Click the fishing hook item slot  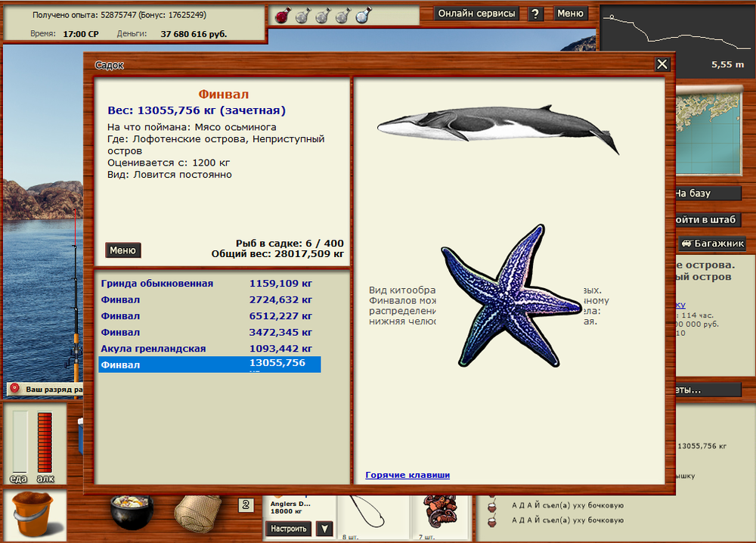370,514
